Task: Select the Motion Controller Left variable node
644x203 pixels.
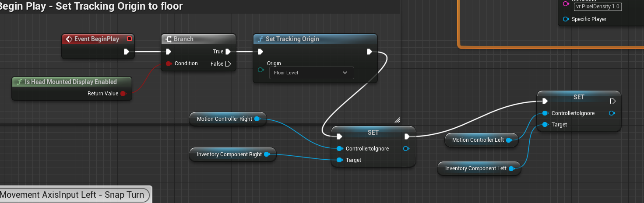Action: click(482, 140)
